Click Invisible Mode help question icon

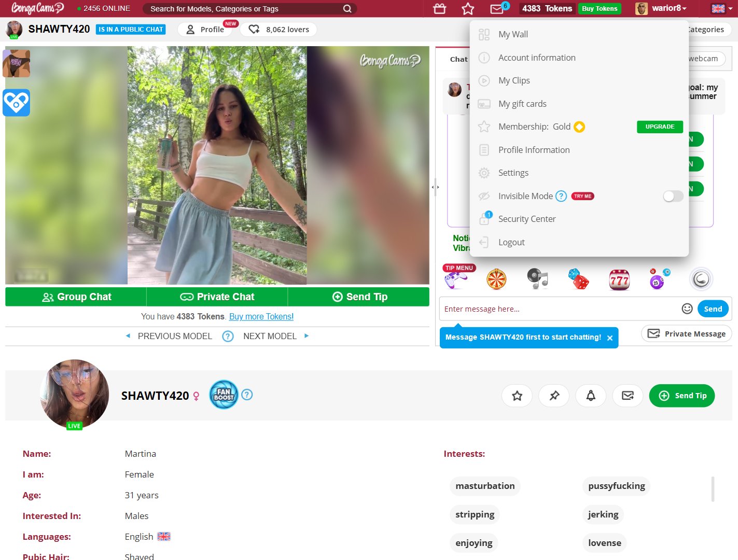click(x=561, y=196)
